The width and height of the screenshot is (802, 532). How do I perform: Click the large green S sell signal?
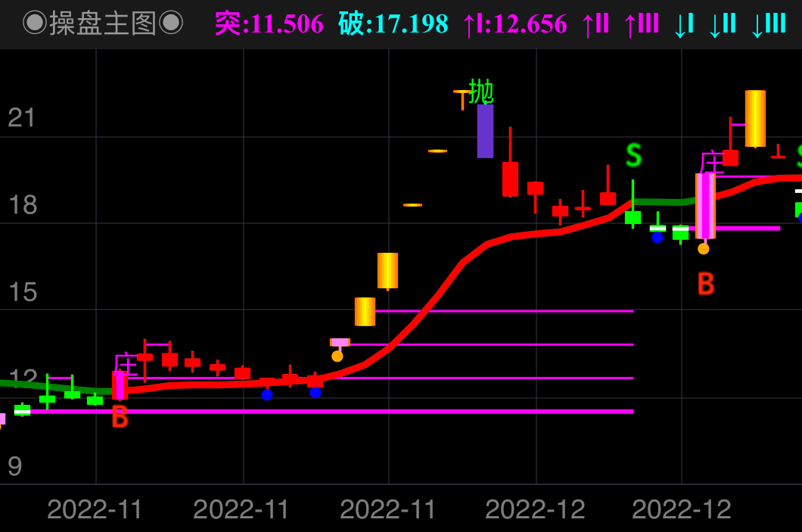point(633,156)
